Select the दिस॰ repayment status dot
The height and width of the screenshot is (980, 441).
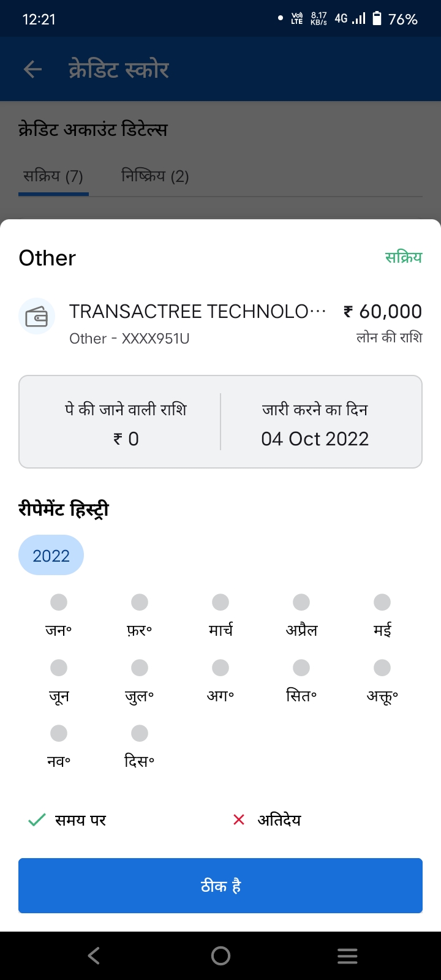(140, 733)
